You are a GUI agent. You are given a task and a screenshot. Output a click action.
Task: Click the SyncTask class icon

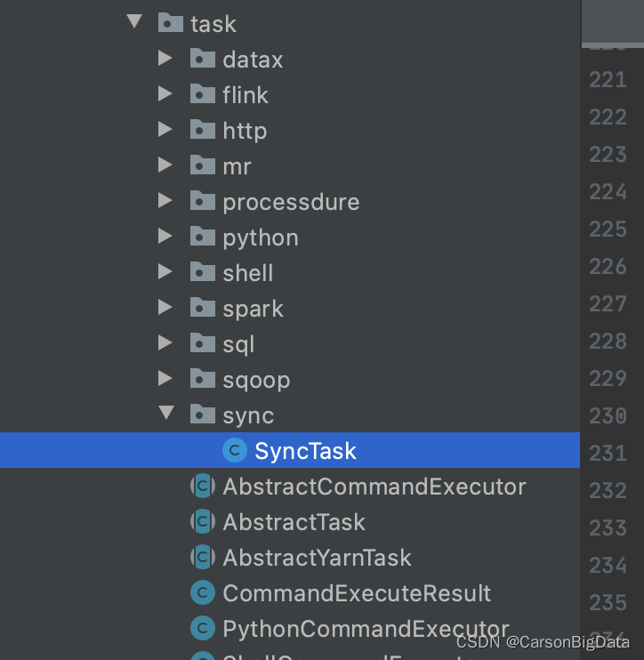pyautogui.click(x=235, y=450)
